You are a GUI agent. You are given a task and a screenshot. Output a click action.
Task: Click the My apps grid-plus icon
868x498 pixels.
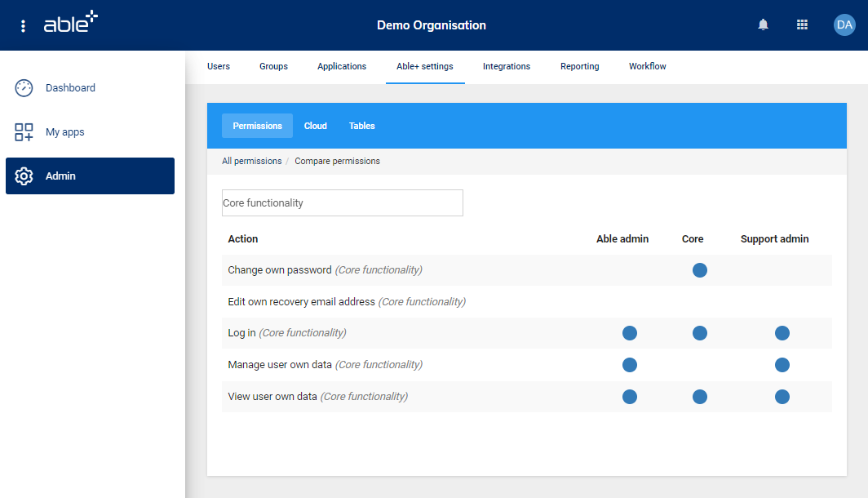point(24,132)
